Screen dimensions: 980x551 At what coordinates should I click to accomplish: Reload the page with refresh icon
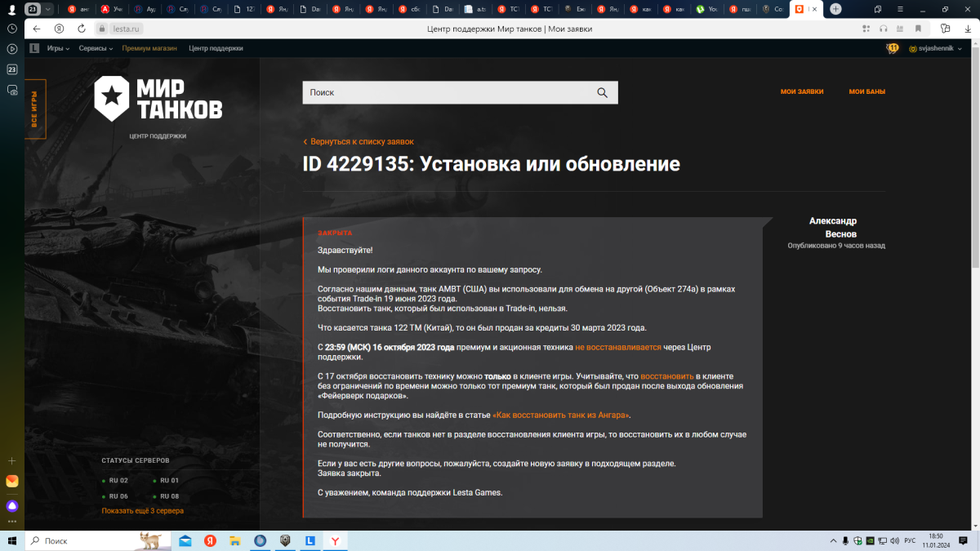(82, 29)
